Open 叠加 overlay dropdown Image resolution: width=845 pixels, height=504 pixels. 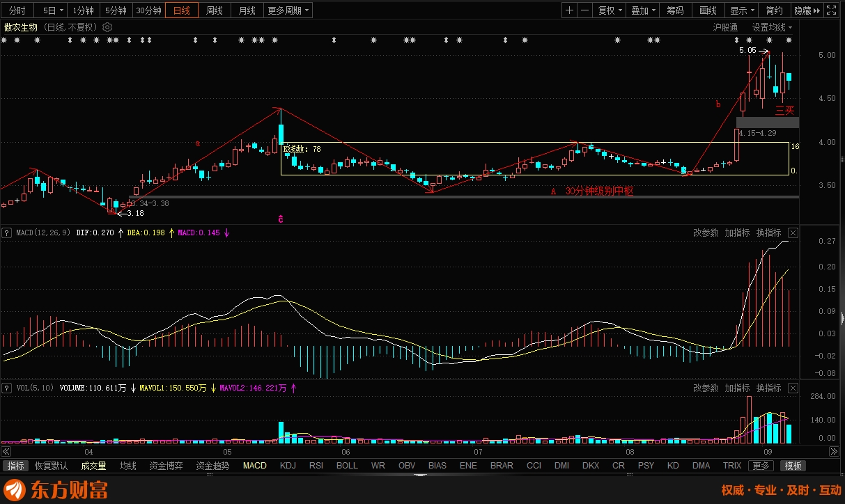tap(642, 10)
